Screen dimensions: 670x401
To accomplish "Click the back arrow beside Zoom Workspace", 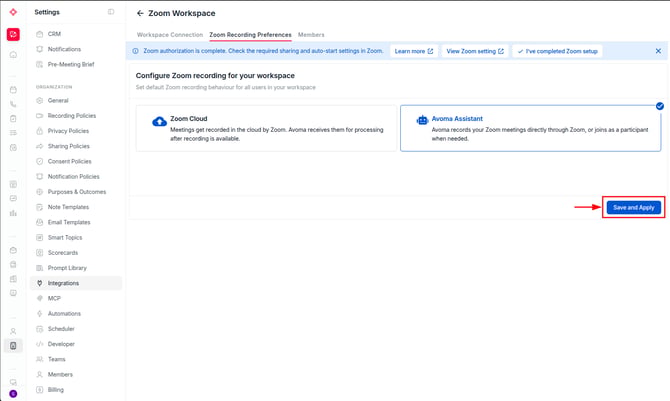I will [x=140, y=13].
